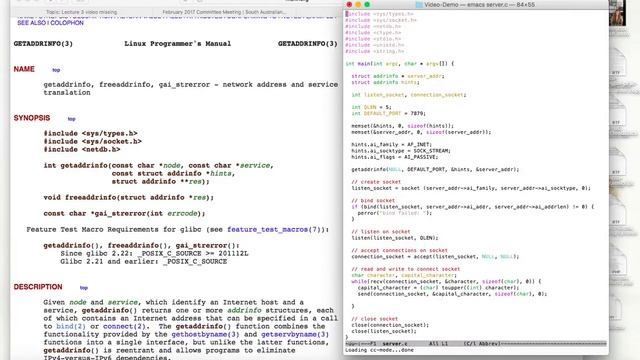640x360 pixels.
Task: Follow the COLOPHON link on the man page
Action: coord(67,23)
